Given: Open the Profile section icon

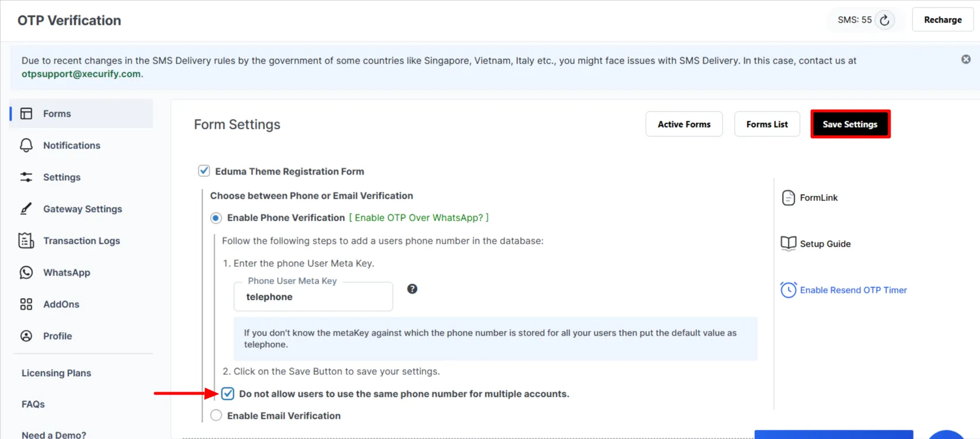Looking at the screenshot, I should coord(26,336).
